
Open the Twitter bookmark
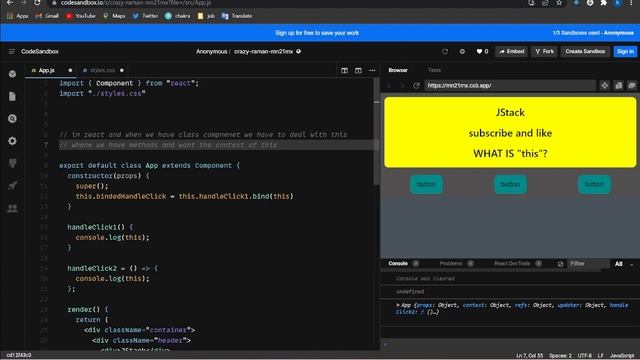tap(145, 16)
